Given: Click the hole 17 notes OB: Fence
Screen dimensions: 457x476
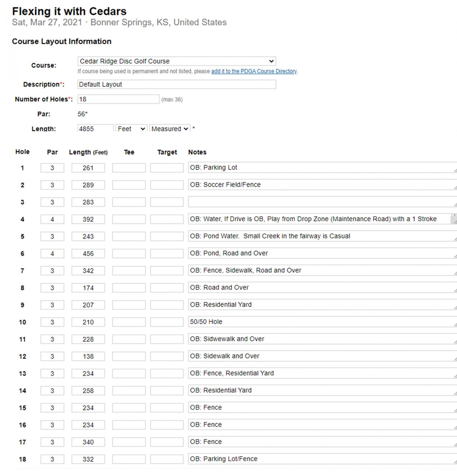Looking at the screenshot, I should pyautogui.click(x=322, y=442).
